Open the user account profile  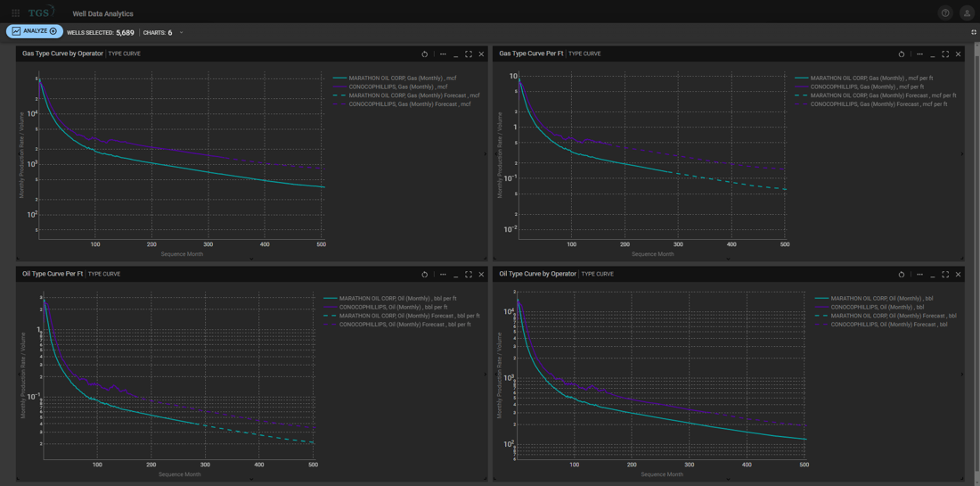point(967,13)
